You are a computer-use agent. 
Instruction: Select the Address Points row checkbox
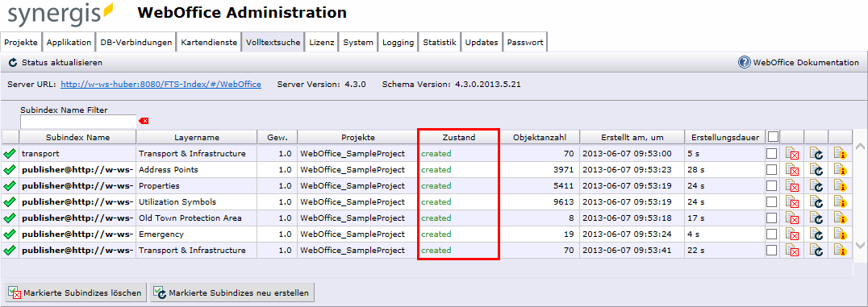coord(772,170)
